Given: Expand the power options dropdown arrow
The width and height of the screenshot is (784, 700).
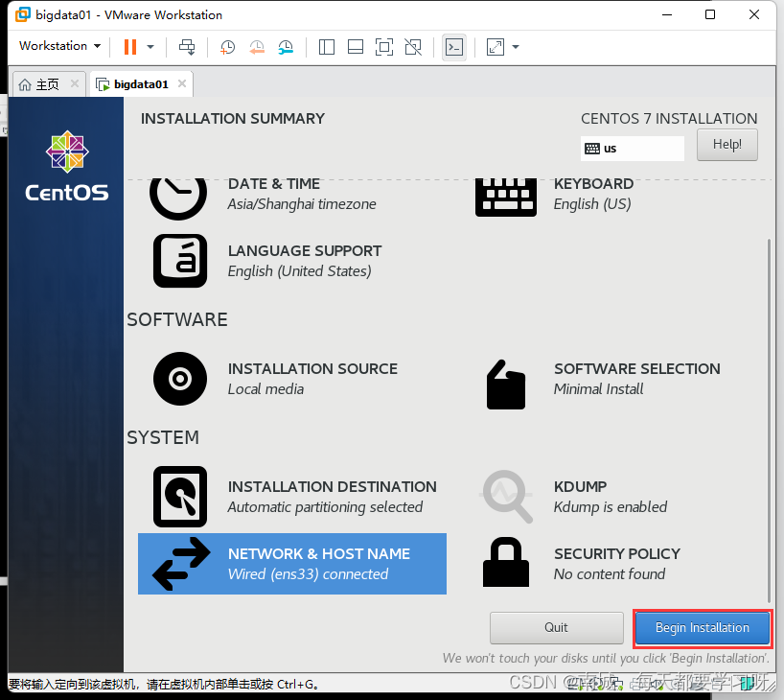Looking at the screenshot, I should click(x=150, y=47).
